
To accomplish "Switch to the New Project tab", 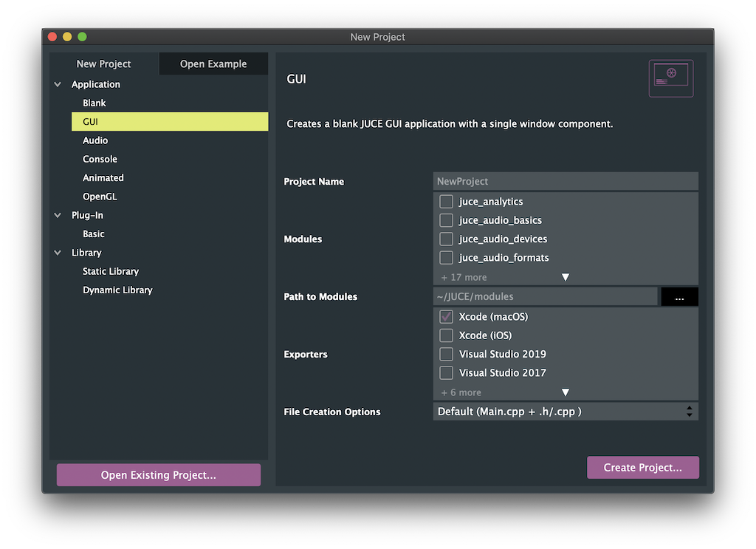I will point(103,64).
